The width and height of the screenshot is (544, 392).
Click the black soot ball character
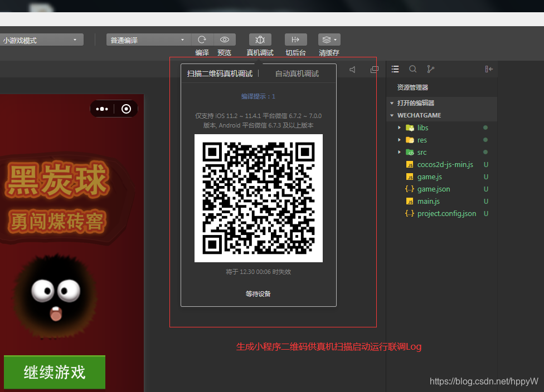(56, 297)
